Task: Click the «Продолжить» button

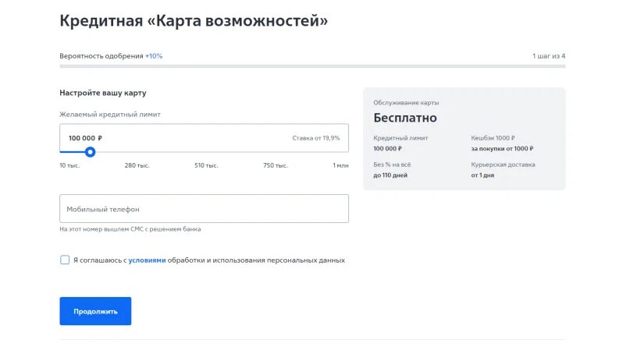Action: (95, 311)
